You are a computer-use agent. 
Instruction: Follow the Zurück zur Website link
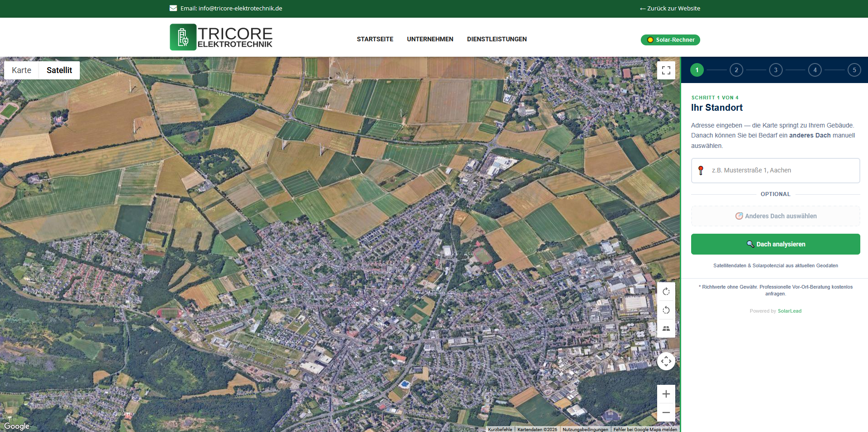[670, 9]
